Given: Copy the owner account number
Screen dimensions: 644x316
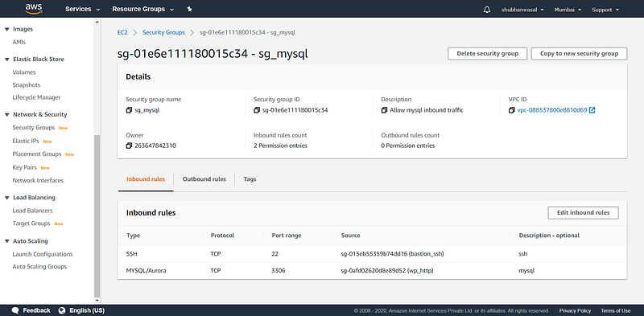Looking at the screenshot, I should (x=129, y=146).
